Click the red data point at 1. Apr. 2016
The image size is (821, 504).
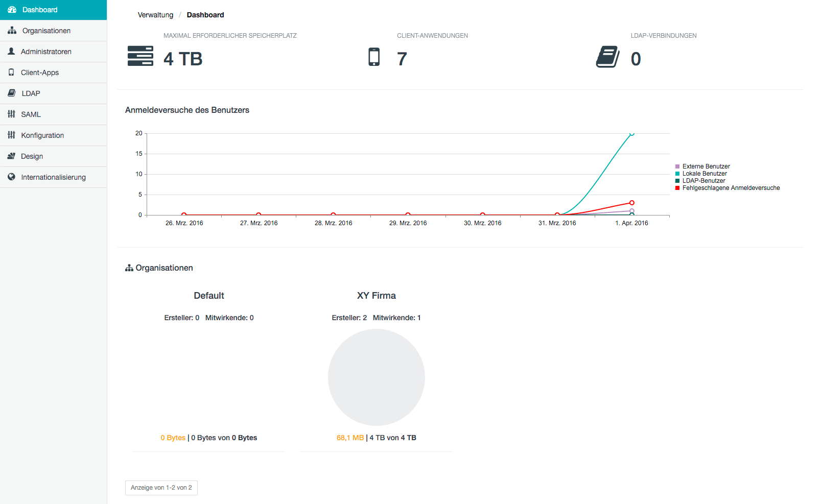point(632,203)
